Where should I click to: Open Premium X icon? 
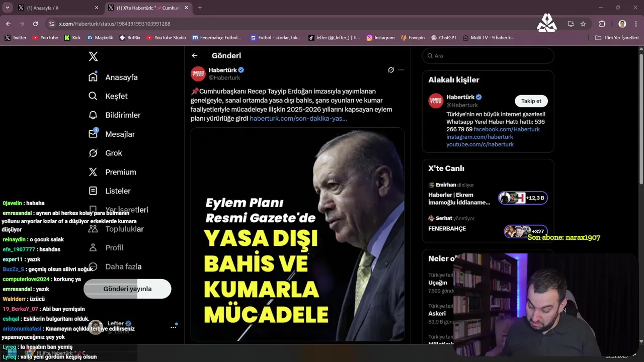(93, 172)
